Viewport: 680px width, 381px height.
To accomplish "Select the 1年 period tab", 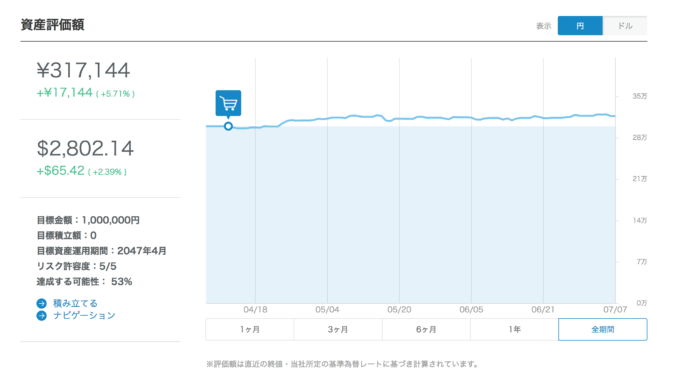I will [514, 329].
